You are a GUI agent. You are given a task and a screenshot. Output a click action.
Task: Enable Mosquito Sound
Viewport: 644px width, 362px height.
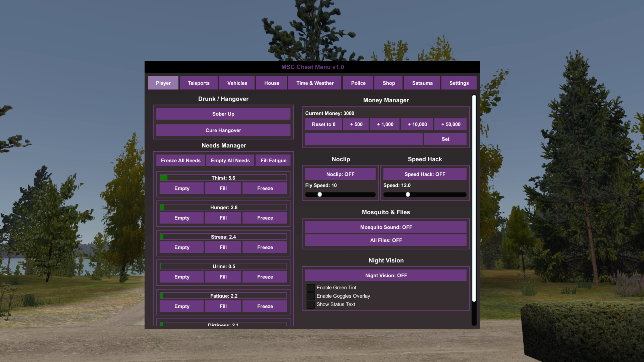(x=386, y=227)
